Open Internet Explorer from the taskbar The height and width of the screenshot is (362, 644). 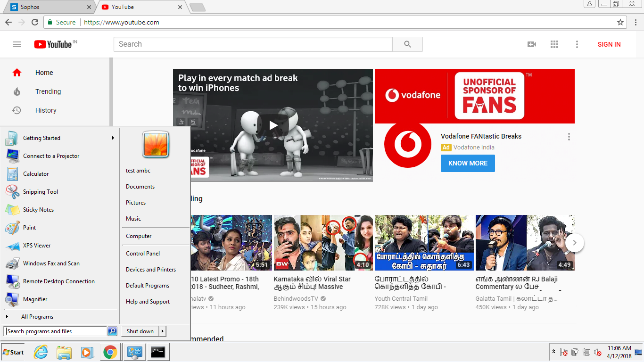click(41, 352)
